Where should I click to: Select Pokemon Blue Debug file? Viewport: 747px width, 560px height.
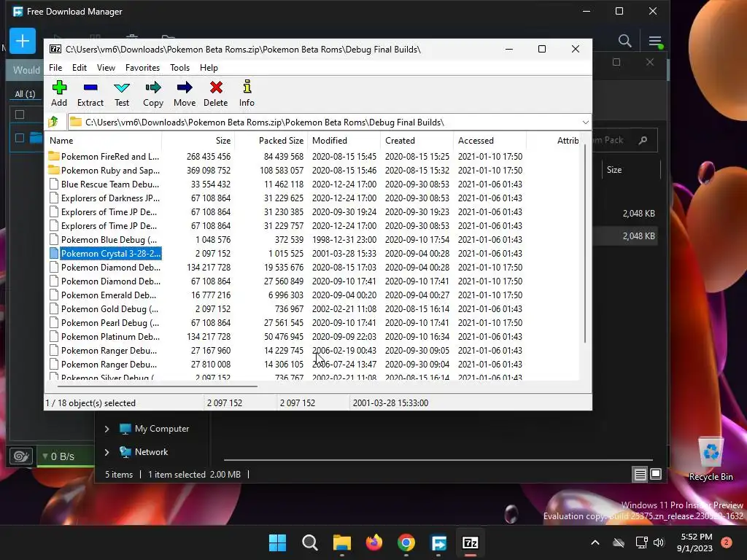104,239
